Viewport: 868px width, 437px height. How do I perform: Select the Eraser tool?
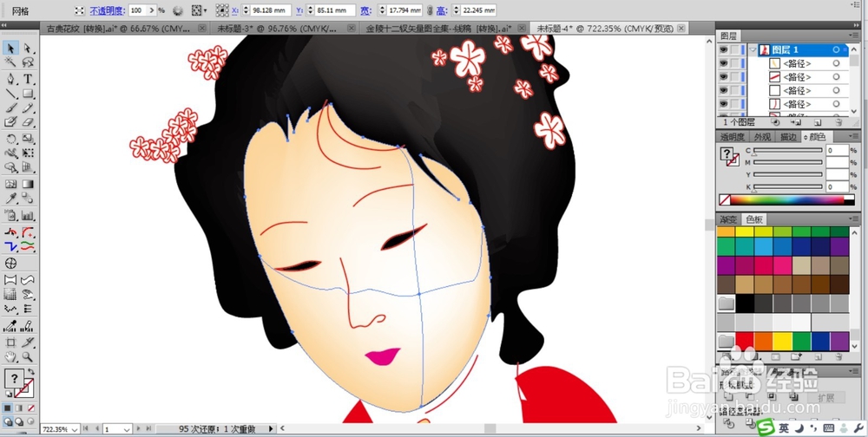(28, 122)
